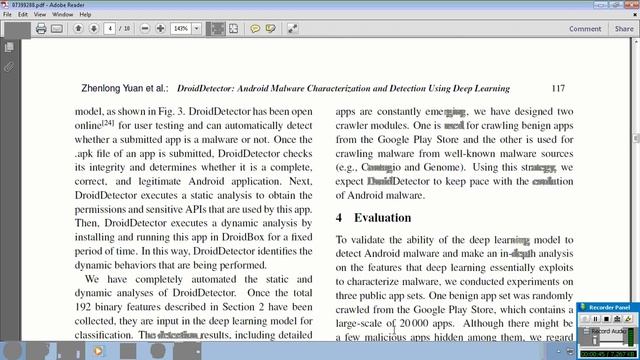
Task: Switch to read mode view
Action: tap(292, 29)
